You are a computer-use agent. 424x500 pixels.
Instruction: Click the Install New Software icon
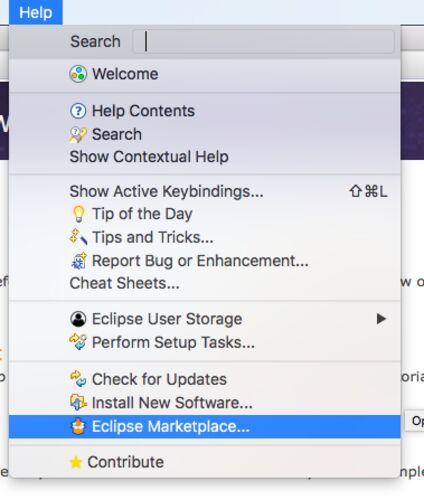click(78, 402)
